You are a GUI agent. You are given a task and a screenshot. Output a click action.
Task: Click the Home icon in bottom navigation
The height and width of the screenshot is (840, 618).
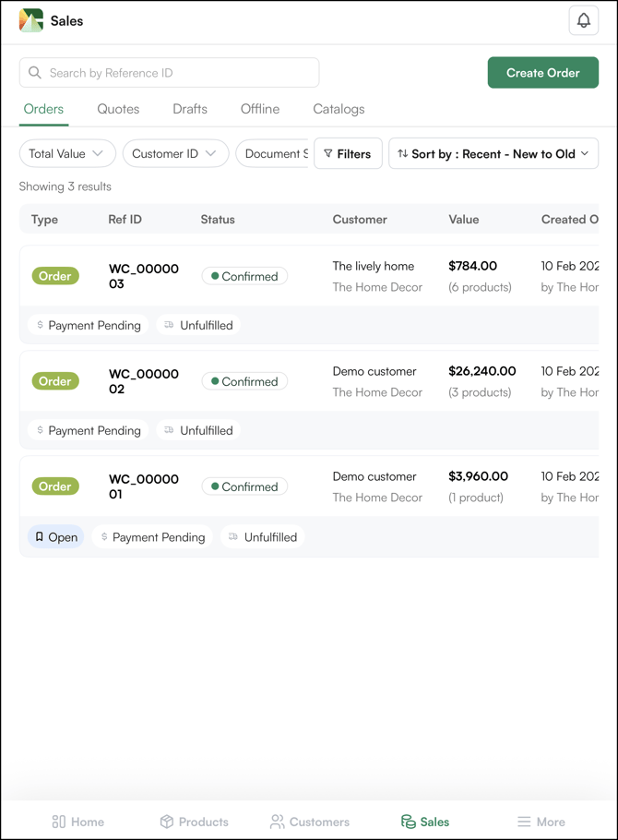click(x=59, y=822)
